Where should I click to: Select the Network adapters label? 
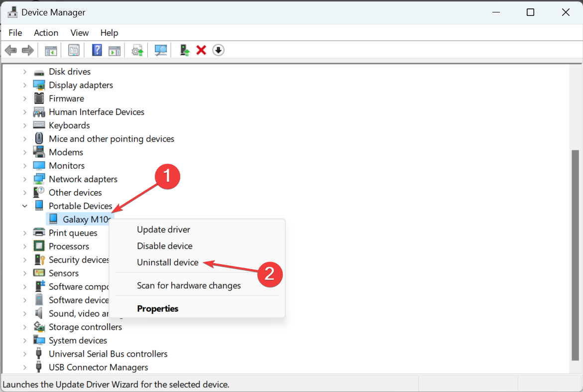coord(83,179)
